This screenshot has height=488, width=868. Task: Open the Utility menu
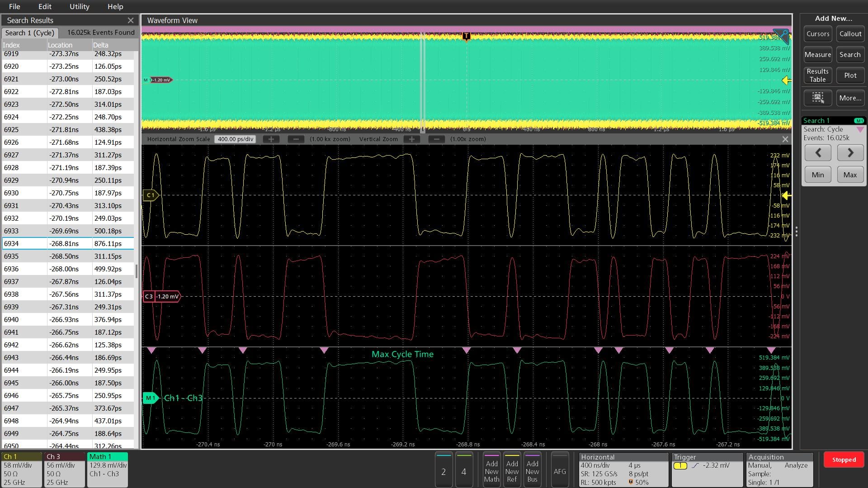79,6
